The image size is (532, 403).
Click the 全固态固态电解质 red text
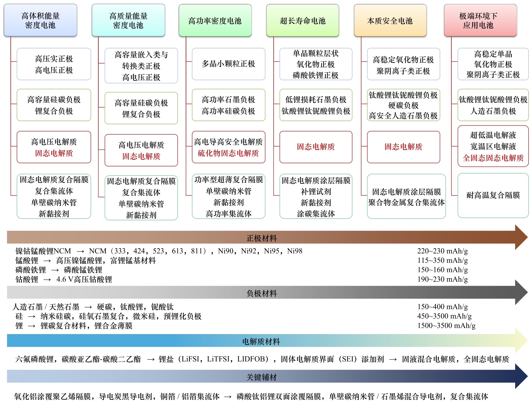click(x=493, y=158)
